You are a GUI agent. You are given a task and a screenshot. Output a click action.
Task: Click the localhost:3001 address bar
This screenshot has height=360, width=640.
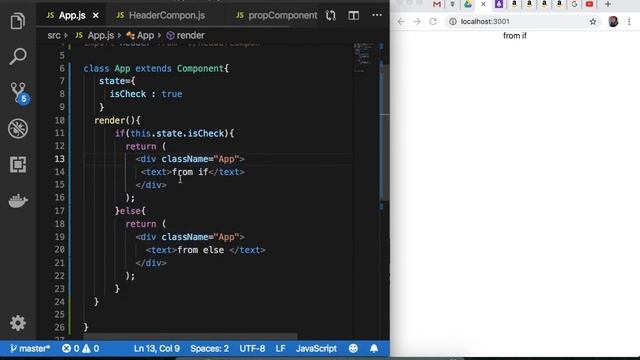[x=523, y=22]
